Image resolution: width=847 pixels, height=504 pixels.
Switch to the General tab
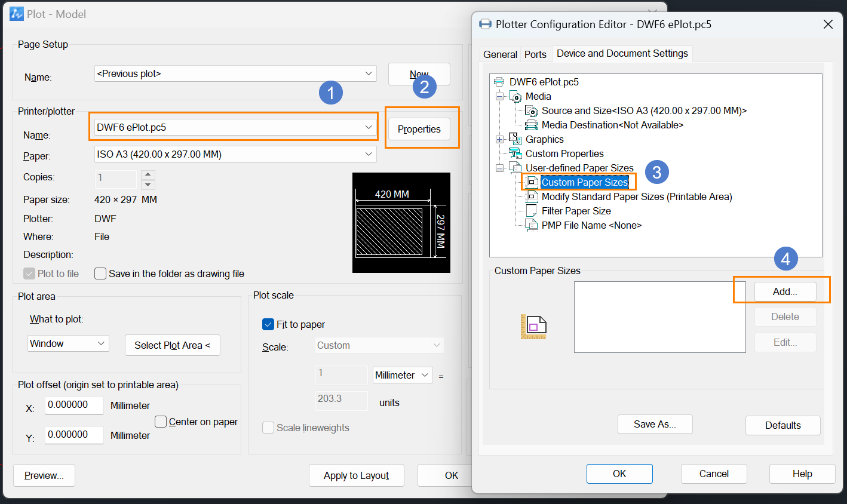[500, 54]
